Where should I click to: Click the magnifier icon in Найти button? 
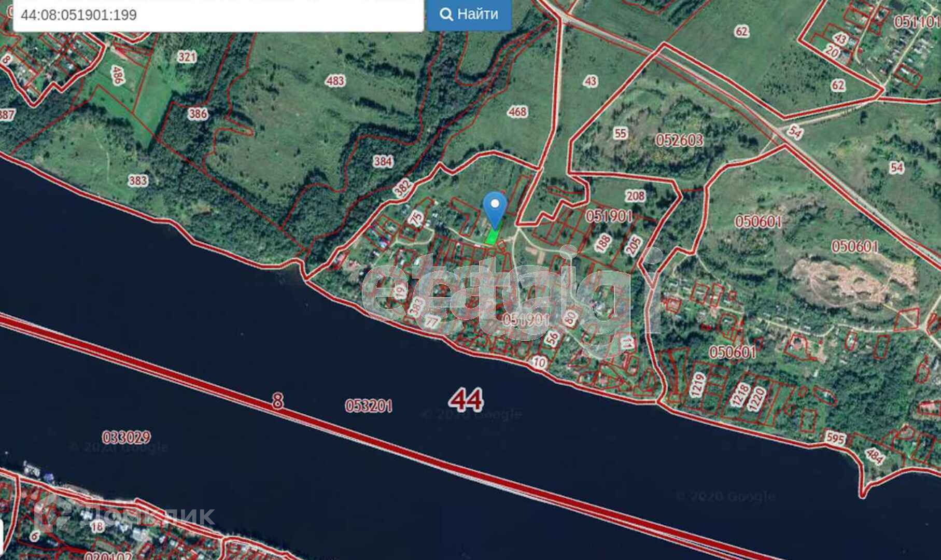point(446,15)
